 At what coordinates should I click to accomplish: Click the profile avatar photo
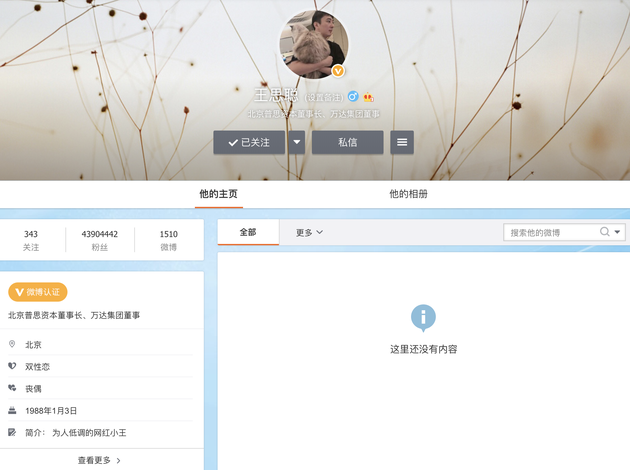click(x=314, y=42)
